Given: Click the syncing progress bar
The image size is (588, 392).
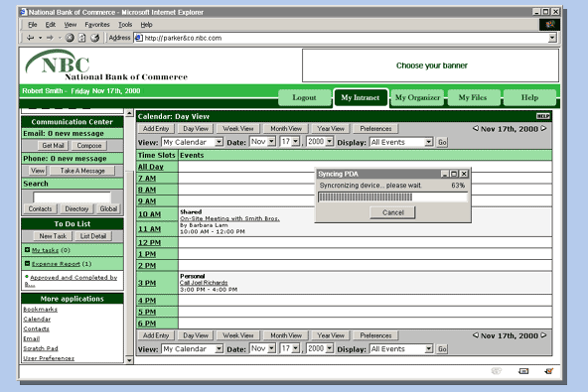Looking at the screenshot, I should [392, 197].
